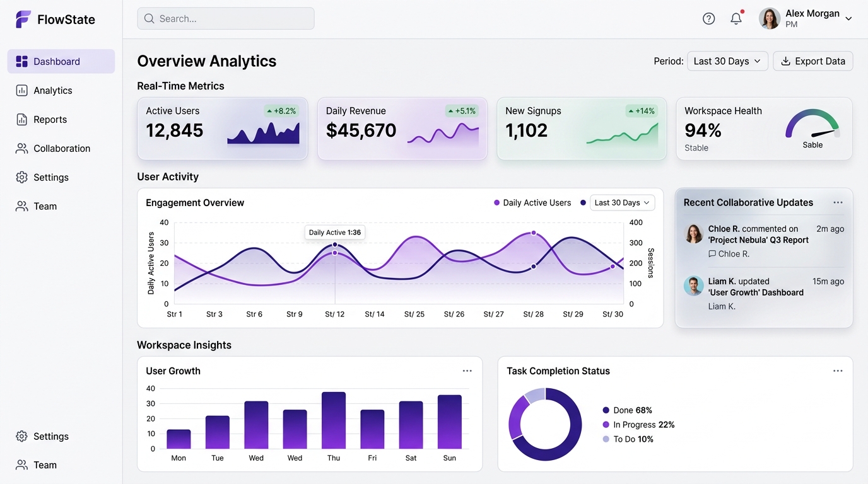Click the Workspace Health gauge
The width and height of the screenshot is (868, 484).
point(812,124)
